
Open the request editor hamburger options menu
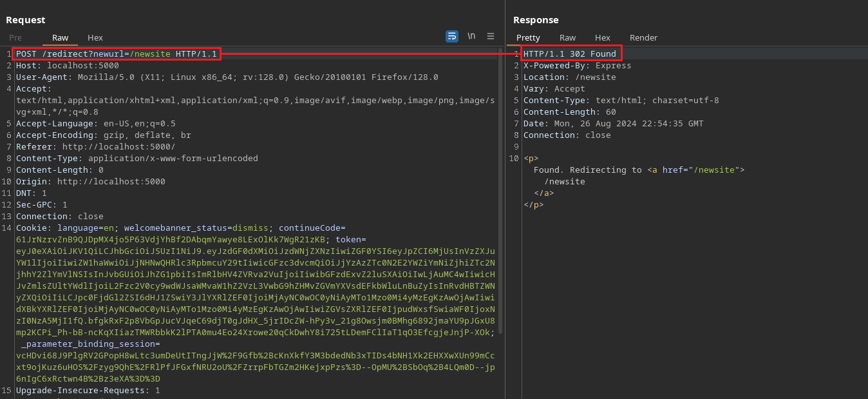[491, 37]
